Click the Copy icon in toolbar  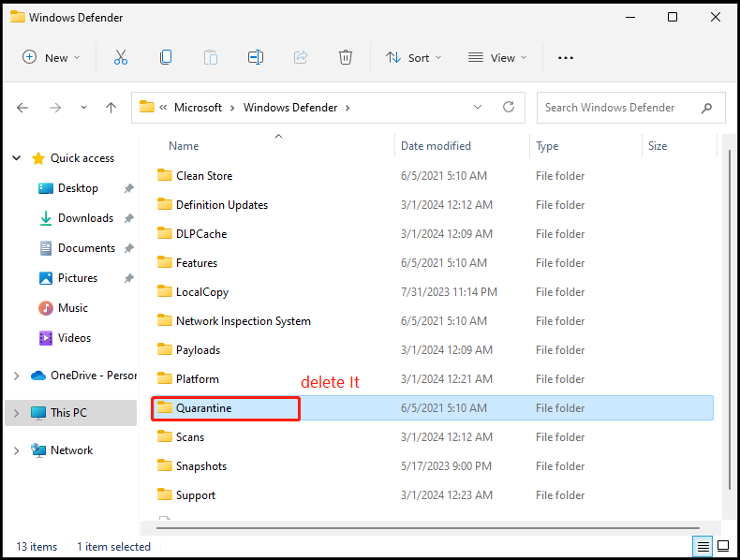click(x=166, y=57)
